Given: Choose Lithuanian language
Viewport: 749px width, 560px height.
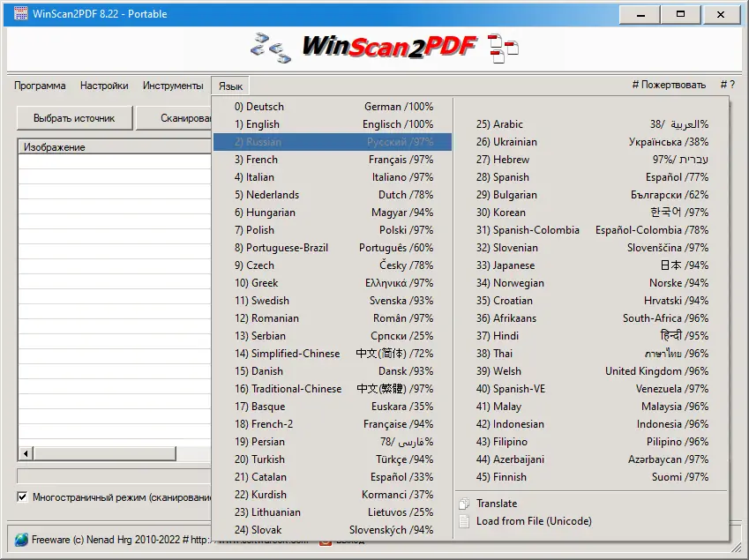Looking at the screenshot, I should point(333,512).
